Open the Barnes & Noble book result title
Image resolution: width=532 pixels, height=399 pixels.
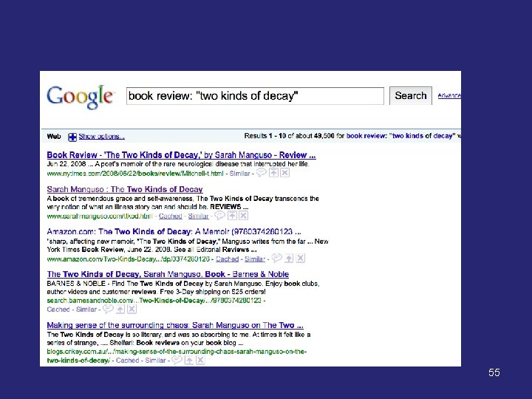[x=168, y=274]
